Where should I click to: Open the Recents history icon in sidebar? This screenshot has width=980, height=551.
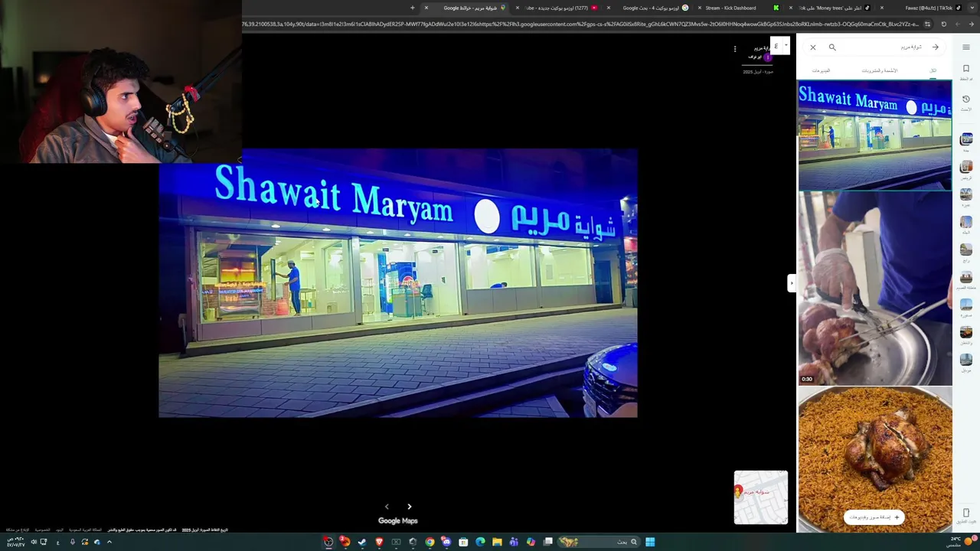(966, 99)
